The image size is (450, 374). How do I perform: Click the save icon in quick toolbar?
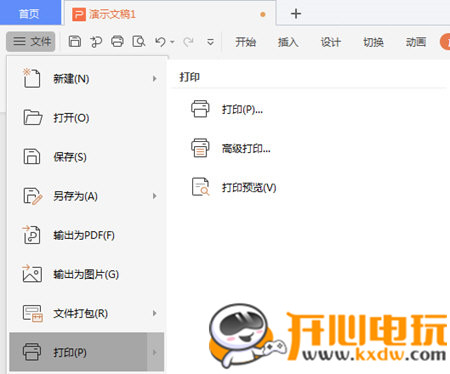click(x=75, y=42)
